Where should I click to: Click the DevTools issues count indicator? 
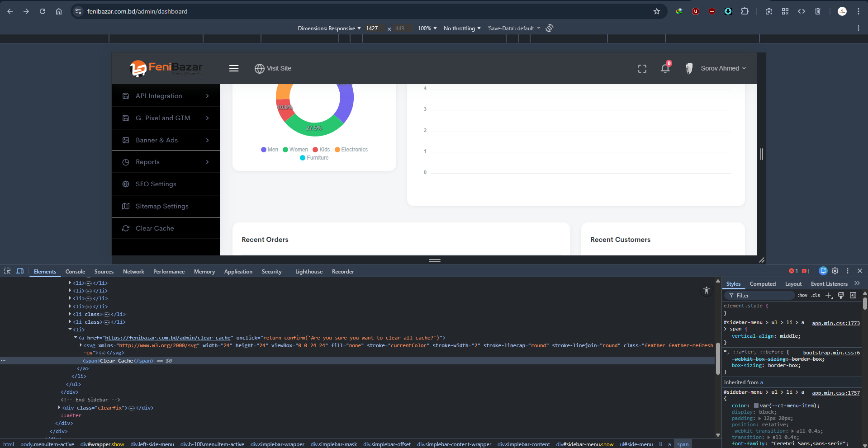click(806, 271)
